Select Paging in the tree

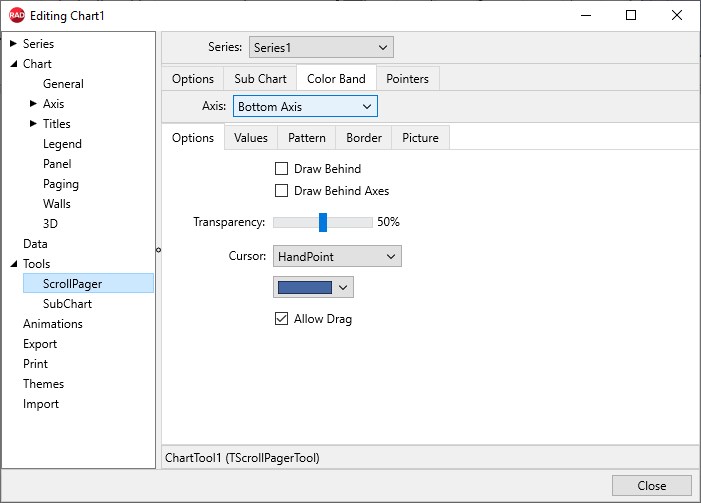61,184
